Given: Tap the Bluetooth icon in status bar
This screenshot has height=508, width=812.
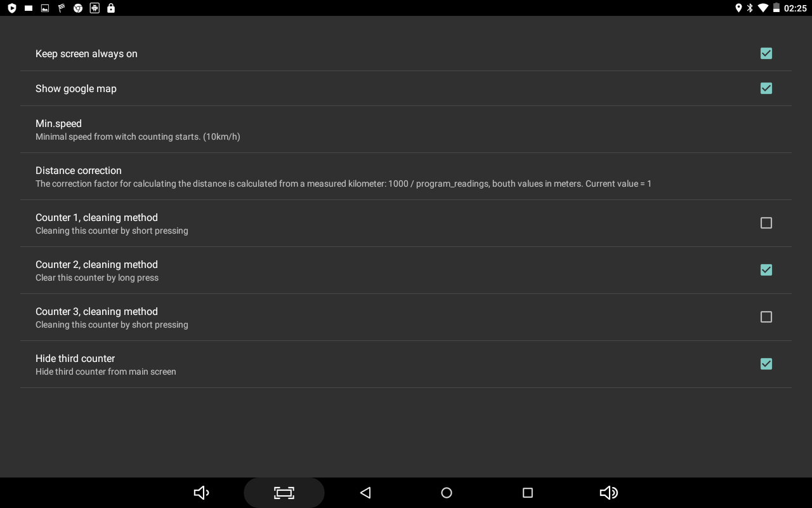Looking at the screenshot, I should click(750, 8).
